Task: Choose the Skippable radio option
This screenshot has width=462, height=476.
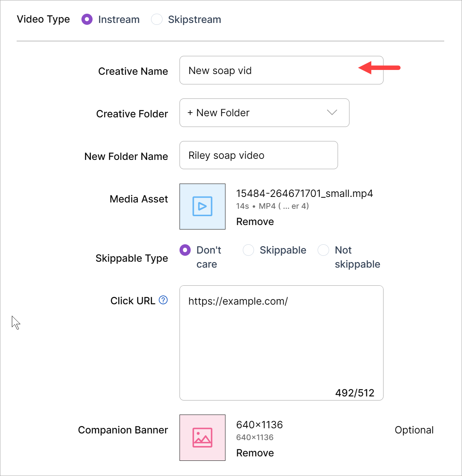Action: tap(248, 250)
